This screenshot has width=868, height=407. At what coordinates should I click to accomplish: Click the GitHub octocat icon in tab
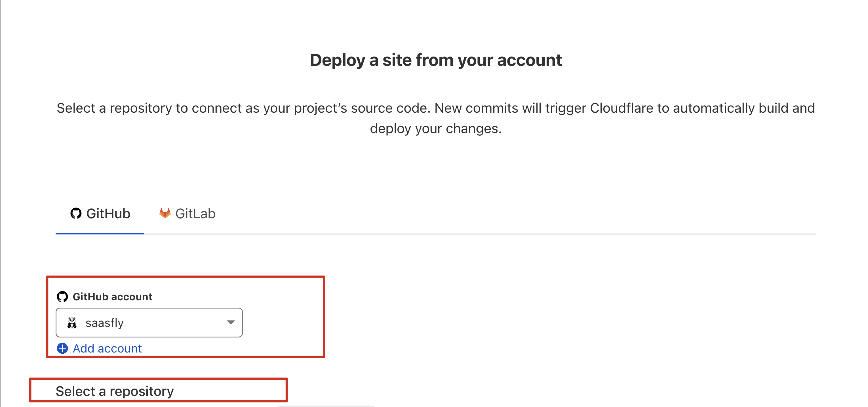(76, 213)
